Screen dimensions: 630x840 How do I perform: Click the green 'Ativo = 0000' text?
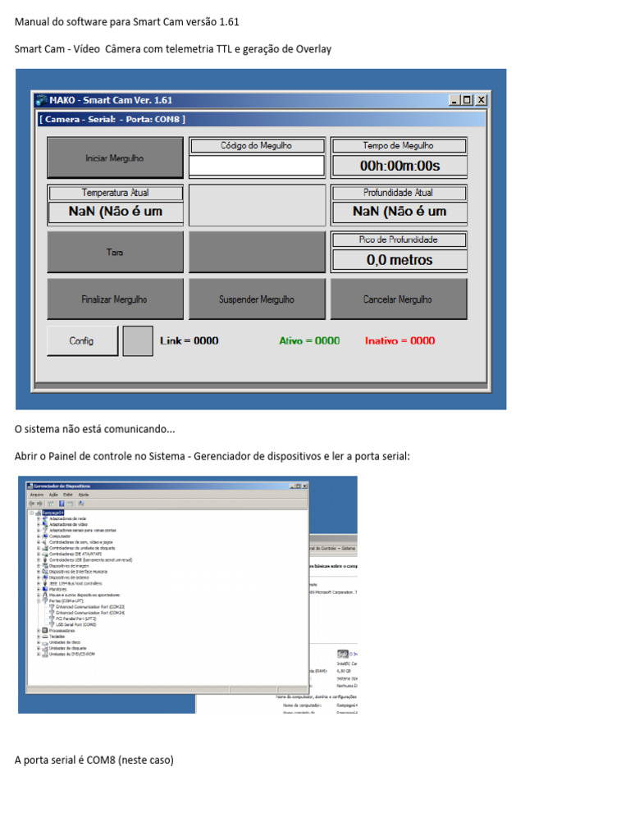(x=309, y=340)
